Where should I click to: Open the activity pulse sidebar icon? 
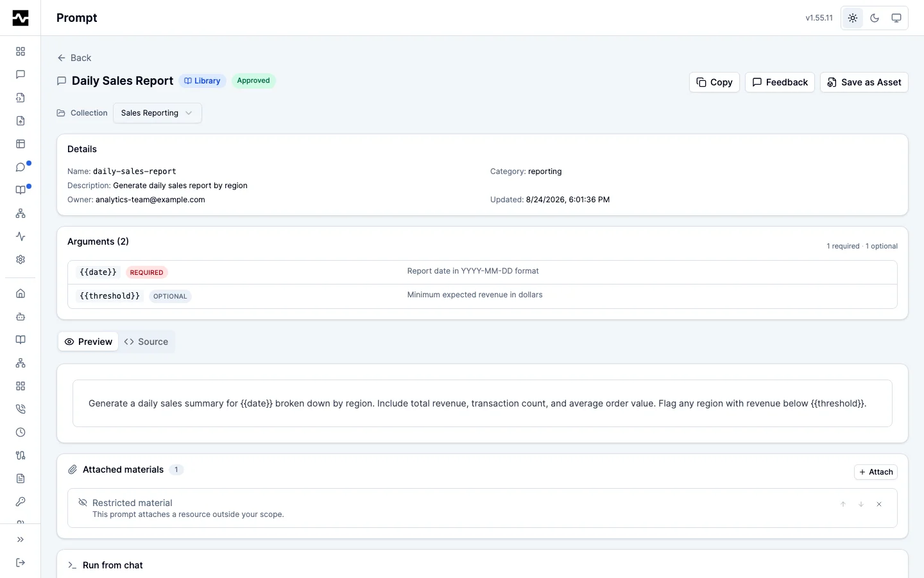point(21,236)
